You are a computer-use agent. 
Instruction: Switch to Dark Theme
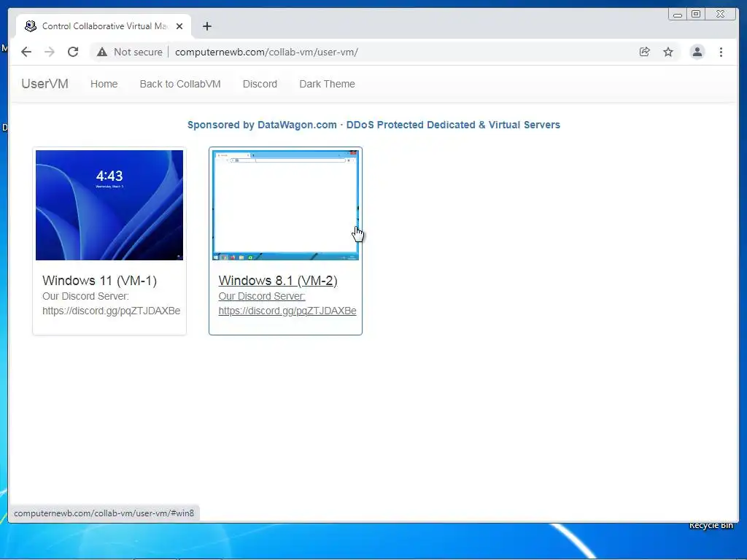327,84
